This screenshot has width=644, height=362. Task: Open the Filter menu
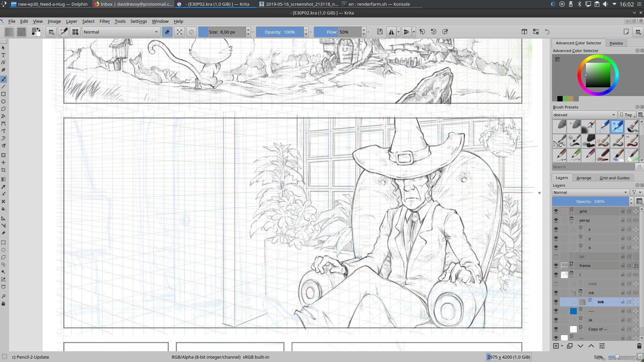pyautogui.click(x=104, y=21)
